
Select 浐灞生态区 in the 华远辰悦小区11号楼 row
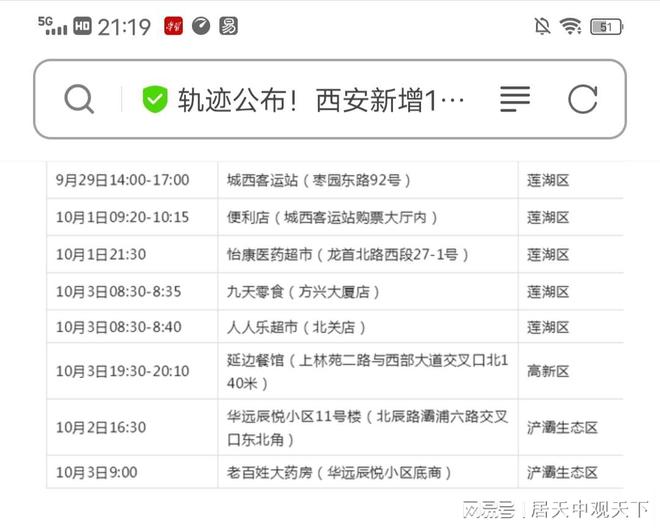coord(571,427)
